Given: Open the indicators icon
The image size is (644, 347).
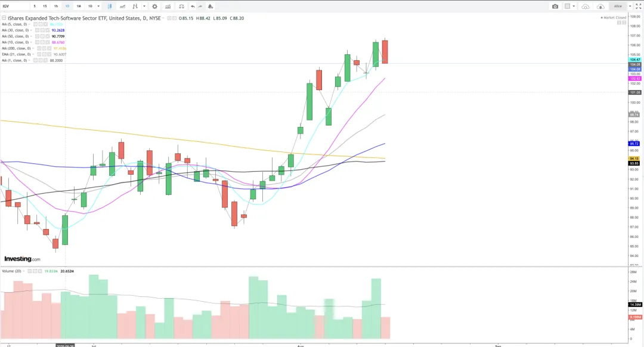Looking at the screenshot, I should [x=168, y=6].
